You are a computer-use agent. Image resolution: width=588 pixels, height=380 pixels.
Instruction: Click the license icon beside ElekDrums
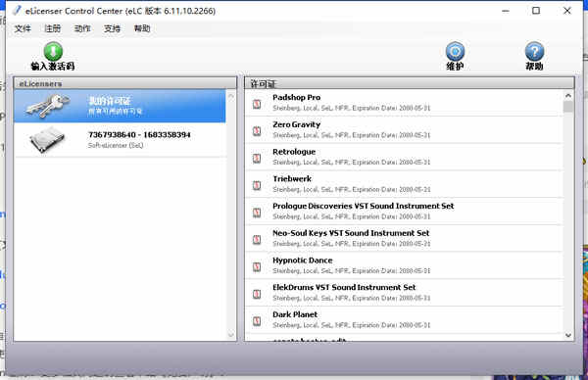(257, 294)
